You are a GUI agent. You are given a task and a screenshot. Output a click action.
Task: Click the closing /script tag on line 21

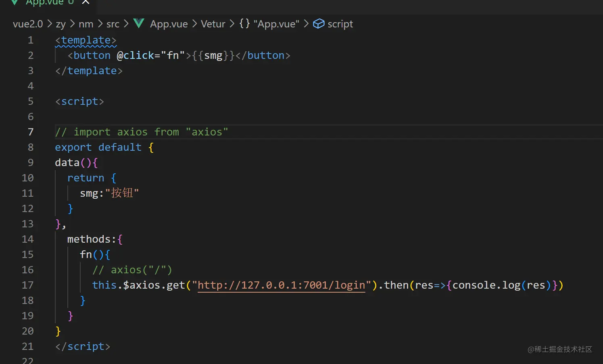tap(83, 347)
